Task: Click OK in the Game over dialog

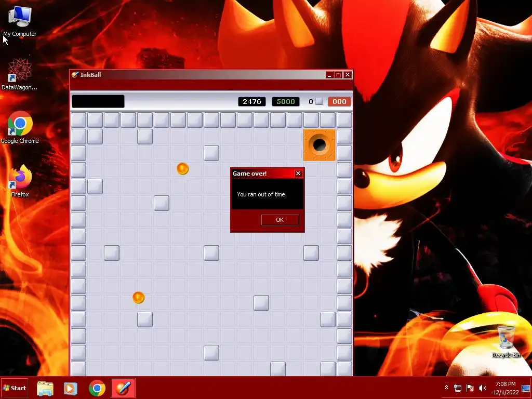Action: tap(280, 220)
